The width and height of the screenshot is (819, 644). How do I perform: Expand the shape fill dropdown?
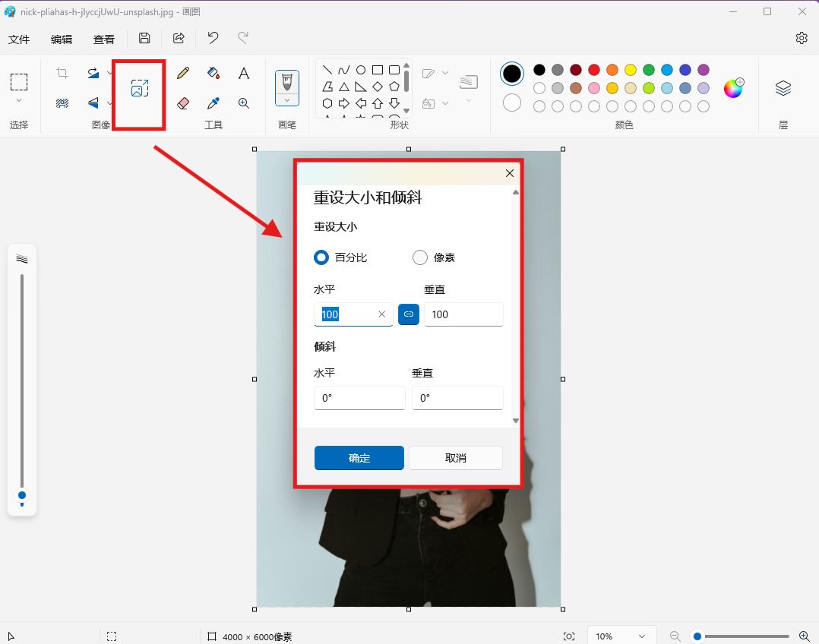(445, 103)
